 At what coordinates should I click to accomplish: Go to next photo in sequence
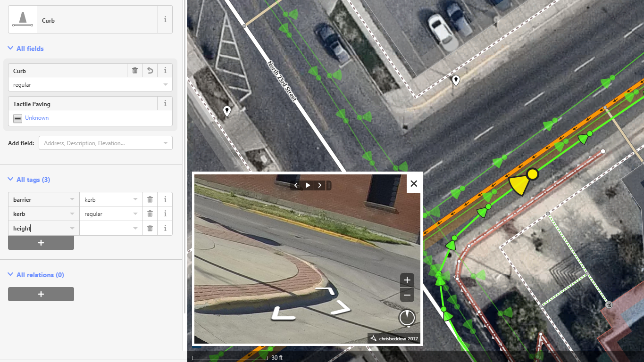click(319, 185)
